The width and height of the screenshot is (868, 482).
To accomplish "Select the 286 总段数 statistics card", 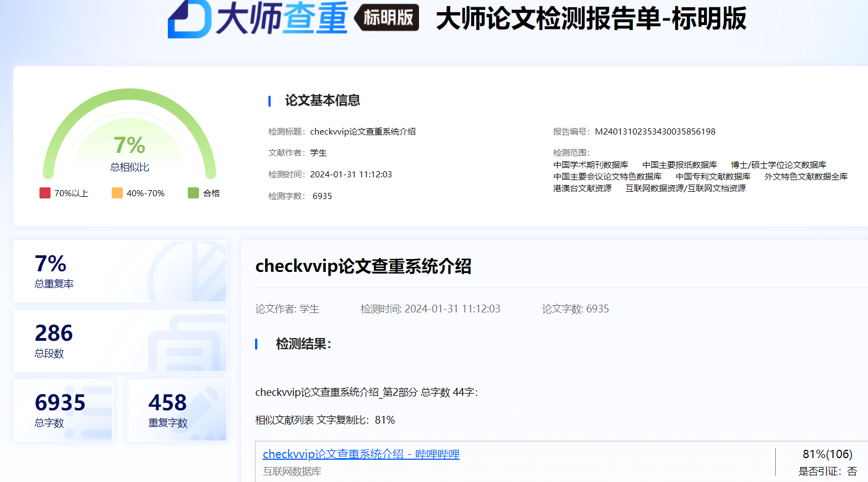I will [x=120, y=341].
